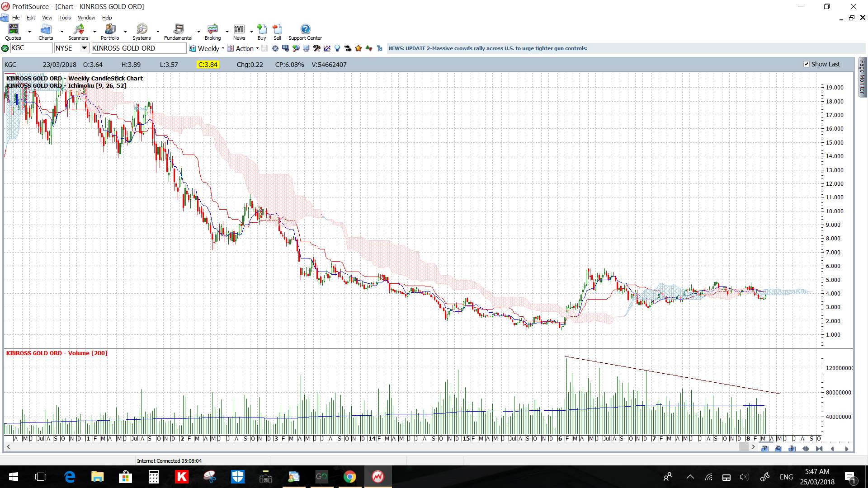Open the Tools menu
Viewport: 868px width, 488px height.
point(65,18)
